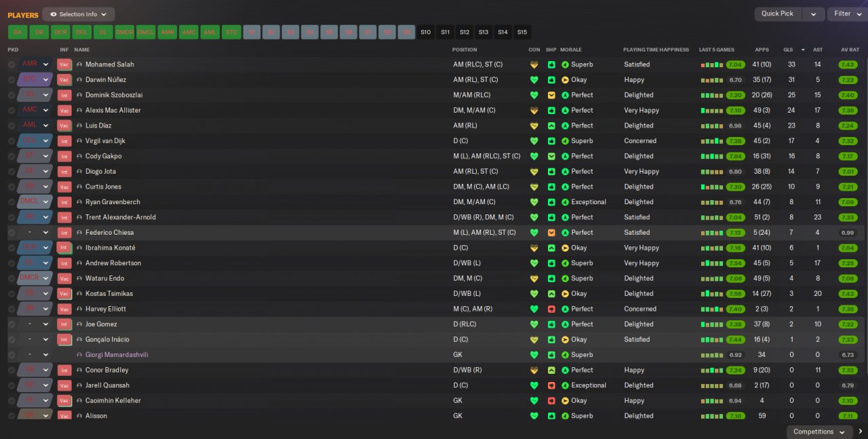
Task: Tick the selection circle for Darwin Núñez
Action: pos(12,80)
